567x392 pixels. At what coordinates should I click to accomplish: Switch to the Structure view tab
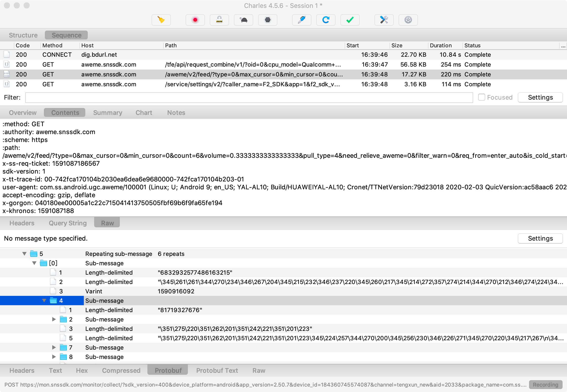23,35
